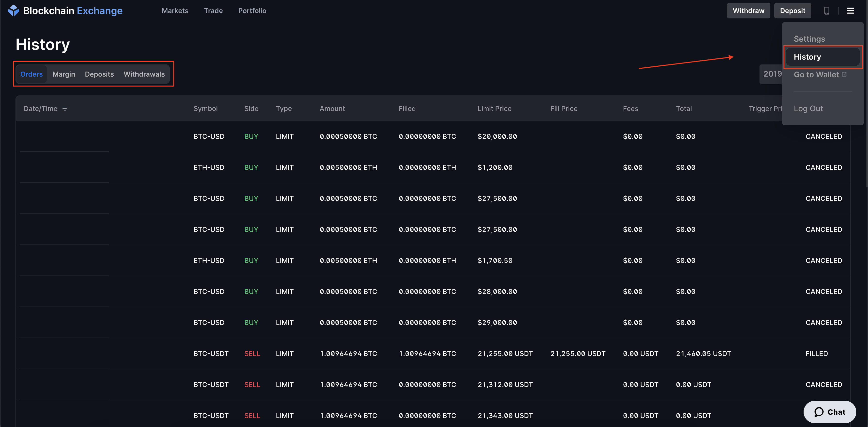The width and height of the screenshot is (868, 427).
Task: Click the $20,000.00 limit price cell
Action: pyautogui.click(x=497, y=137)
